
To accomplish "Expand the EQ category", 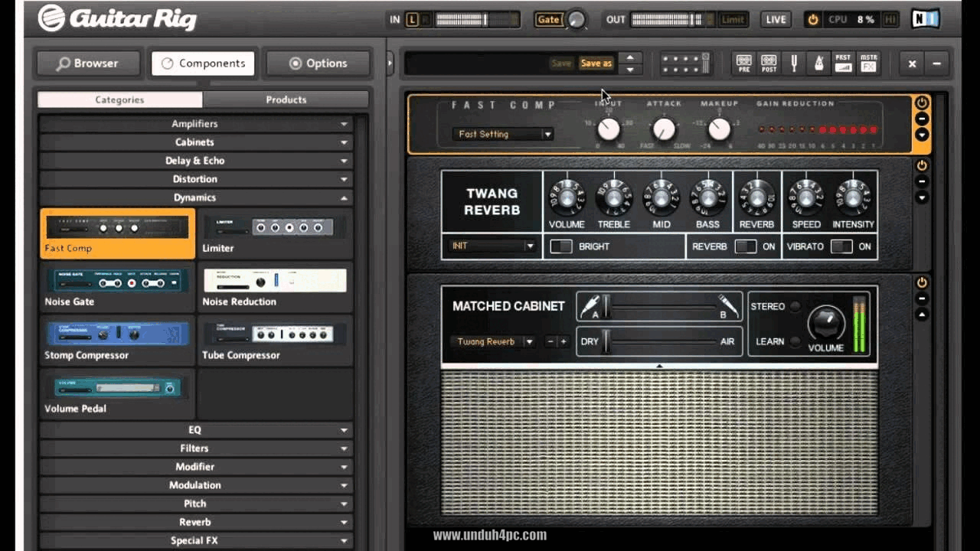I will [196, 430].
